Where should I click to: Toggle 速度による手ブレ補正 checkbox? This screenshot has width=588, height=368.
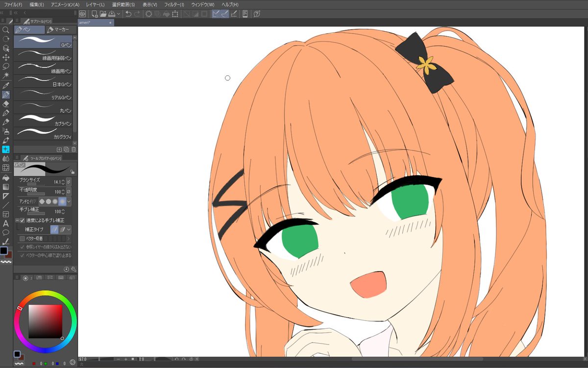[22, 220]
